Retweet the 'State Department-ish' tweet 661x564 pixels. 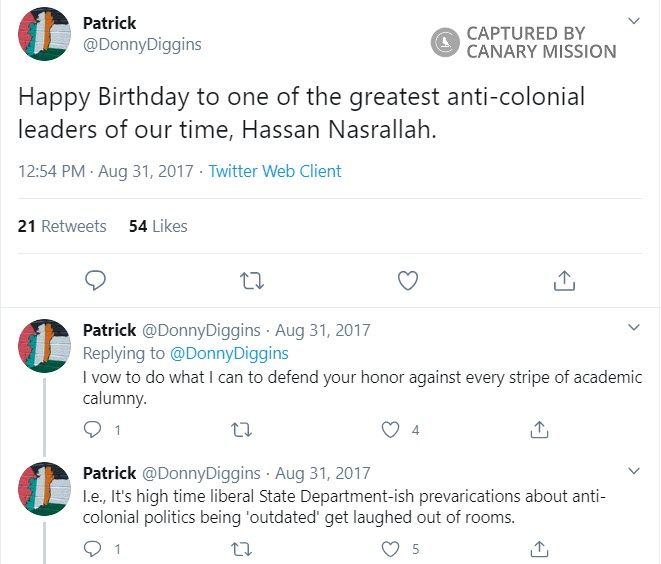pyautogui.click(x=241, y=549)
